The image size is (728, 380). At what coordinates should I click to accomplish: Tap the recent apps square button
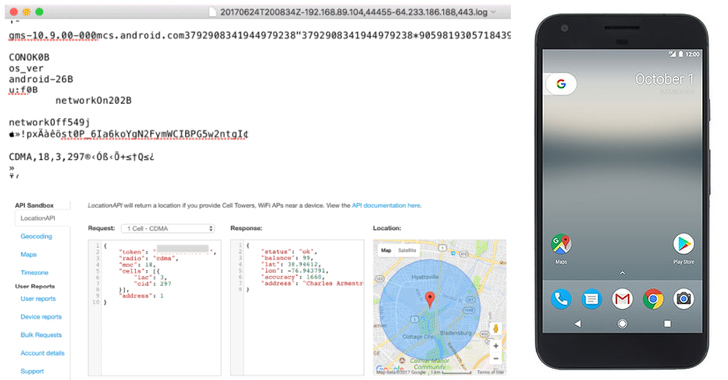667,323
